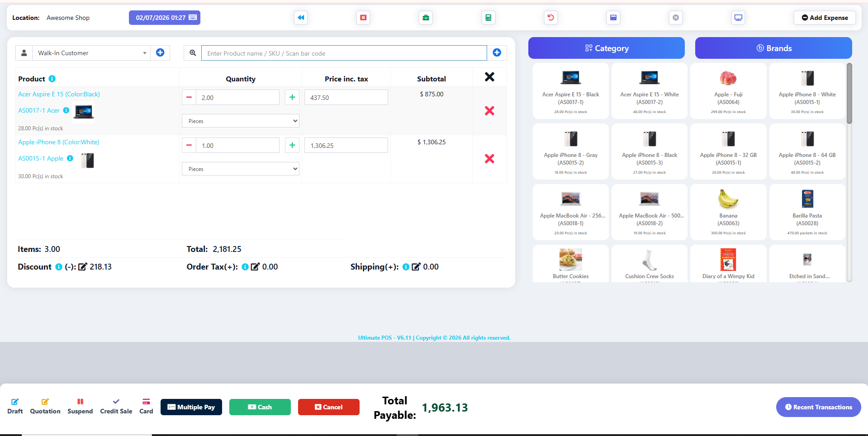Image resolution: width=868 pixels, height=436 pixels.
Task: Click the product search input field
Action: pos(344,53)
